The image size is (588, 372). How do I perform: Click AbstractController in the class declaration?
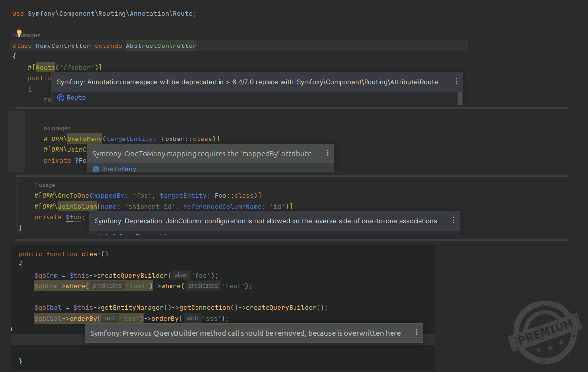coord(161,46)
